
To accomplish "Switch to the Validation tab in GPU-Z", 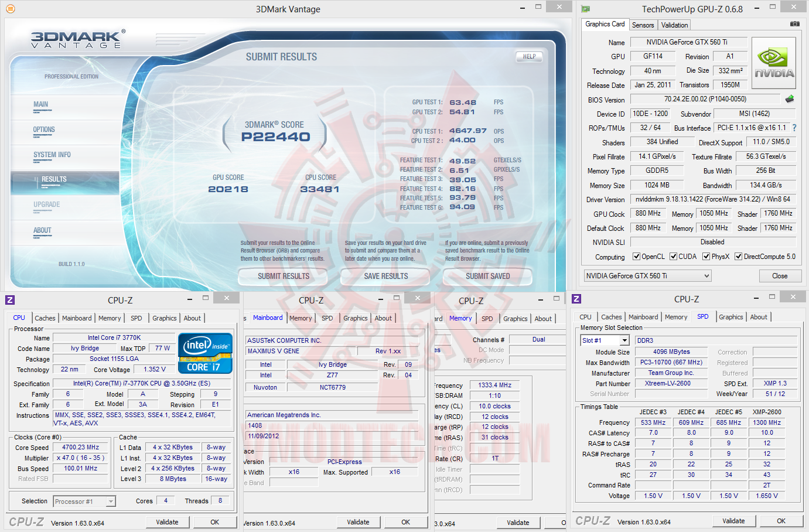I will click(674, 25).
